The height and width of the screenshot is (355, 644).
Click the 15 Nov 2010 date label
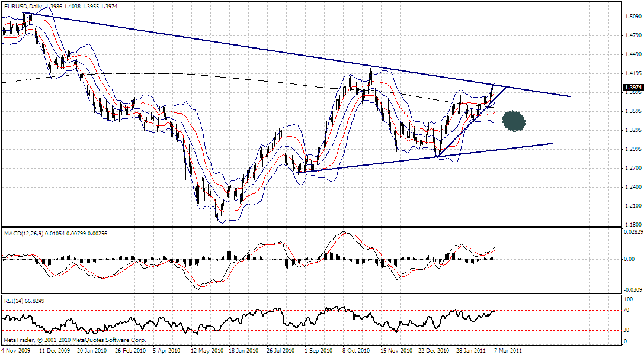pos(396,351)
